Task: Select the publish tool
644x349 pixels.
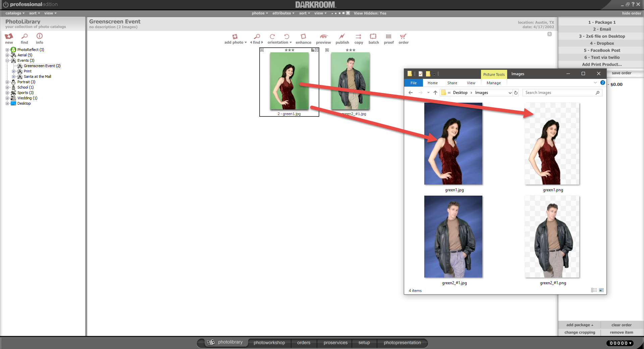Action: click(342, 39)
